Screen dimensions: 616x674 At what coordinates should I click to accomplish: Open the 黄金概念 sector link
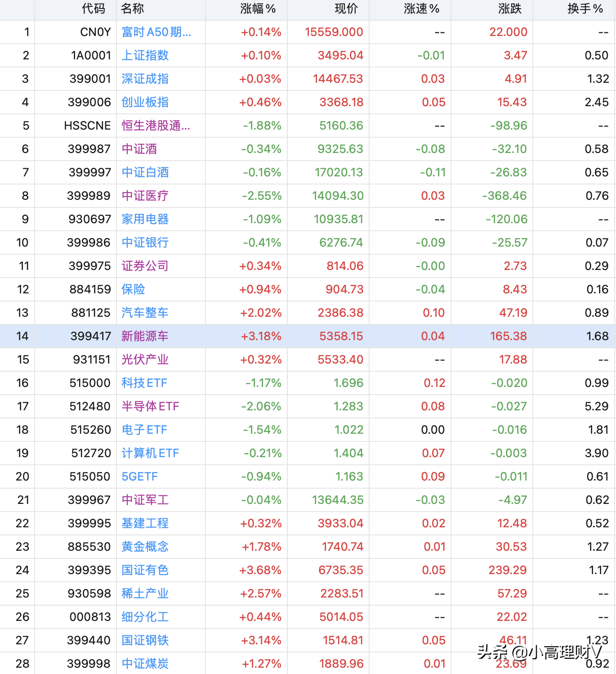coord(145,547)
